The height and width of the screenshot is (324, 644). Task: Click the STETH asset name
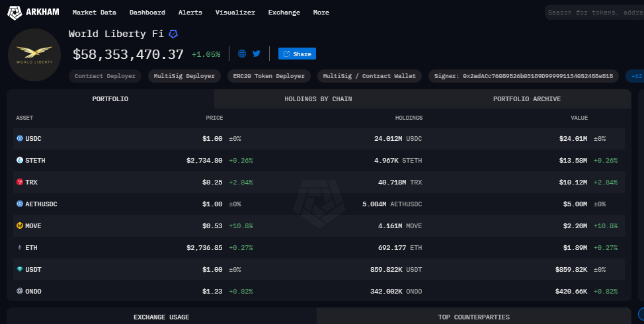(x=35, y=161)
